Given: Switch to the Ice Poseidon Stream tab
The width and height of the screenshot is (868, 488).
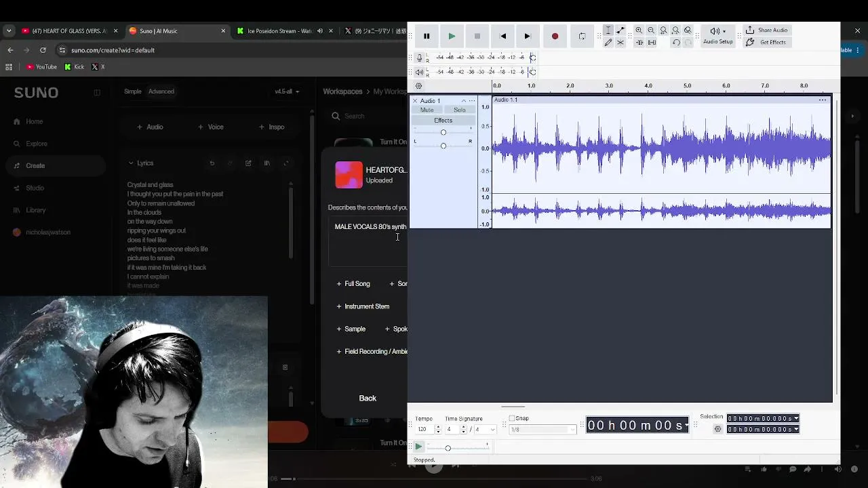Looking at the screenshot, I should pyautogui.click(x=285, y=30).
